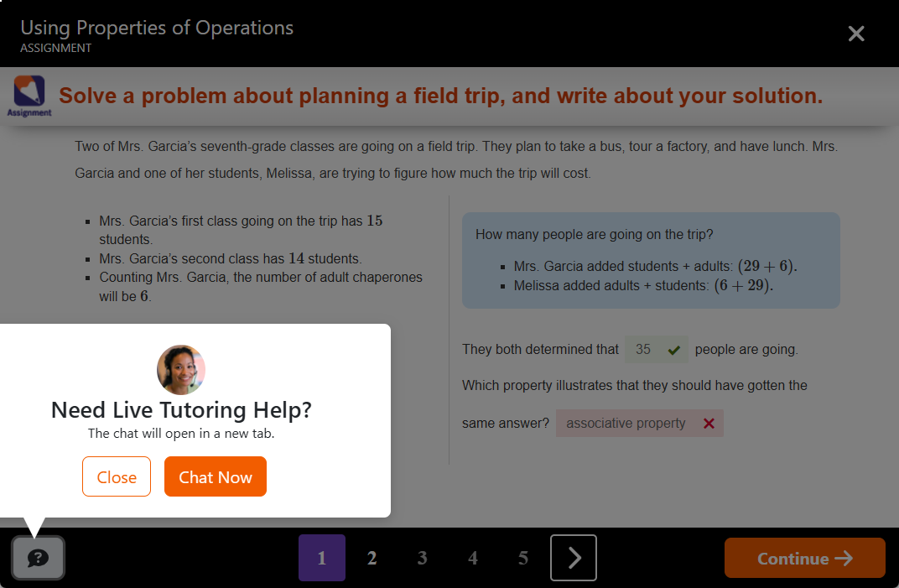Advance using the next page arrow button
899x588 pixels.
click(x=574, y=558)
